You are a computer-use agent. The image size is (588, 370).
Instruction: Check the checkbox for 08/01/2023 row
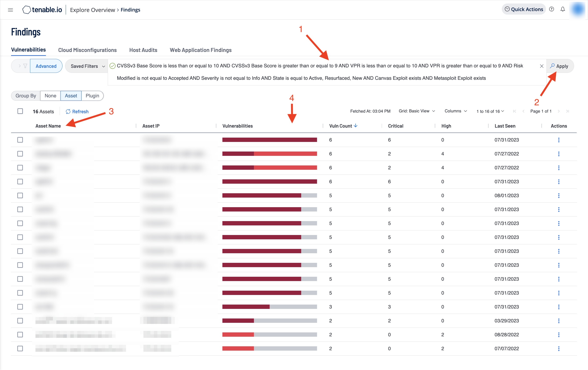click(x=20, y=195)
